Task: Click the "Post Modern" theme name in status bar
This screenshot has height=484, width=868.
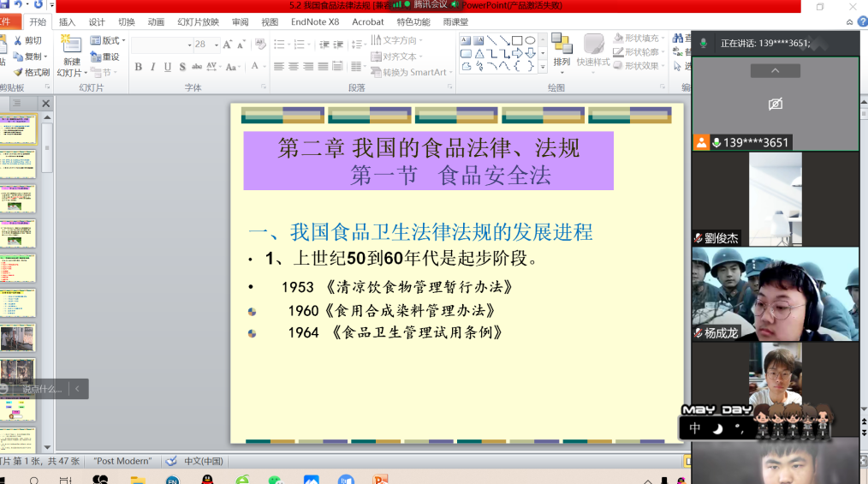Action: 122,461
